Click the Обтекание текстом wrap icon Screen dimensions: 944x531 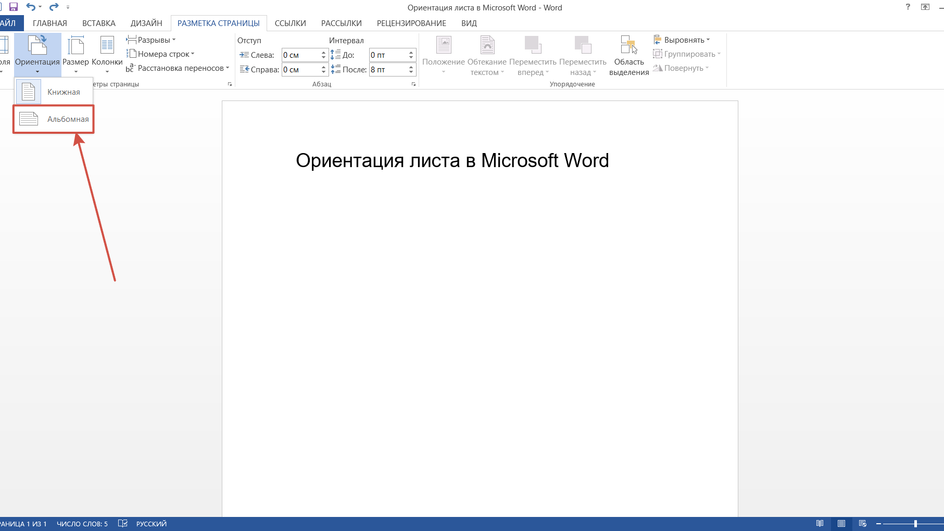point(487,45)
